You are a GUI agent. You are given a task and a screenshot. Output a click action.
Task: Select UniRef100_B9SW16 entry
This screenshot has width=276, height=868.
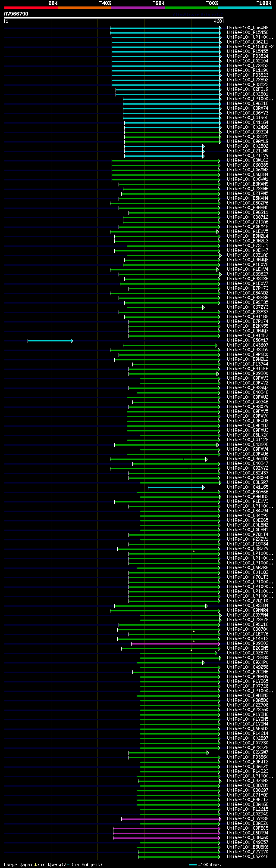coord(248,624)
